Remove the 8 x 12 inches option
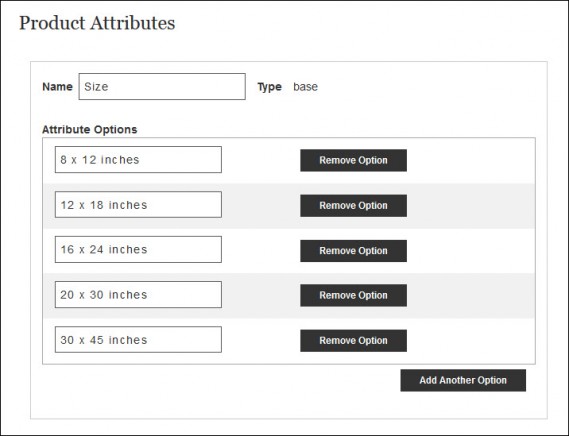Image resolution: width=569 pixels, height=436 pixels. 353,160
